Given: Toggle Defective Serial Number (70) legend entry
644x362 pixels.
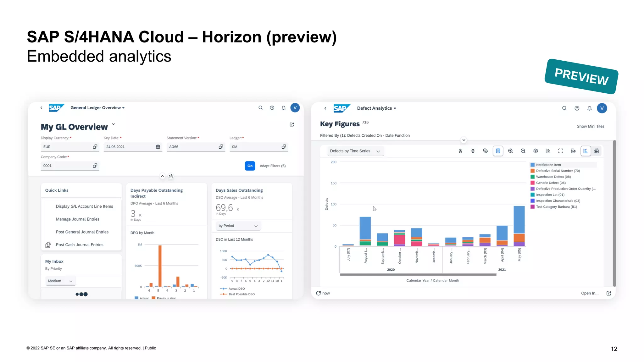Looking at the screenshot, I should 555,171.
